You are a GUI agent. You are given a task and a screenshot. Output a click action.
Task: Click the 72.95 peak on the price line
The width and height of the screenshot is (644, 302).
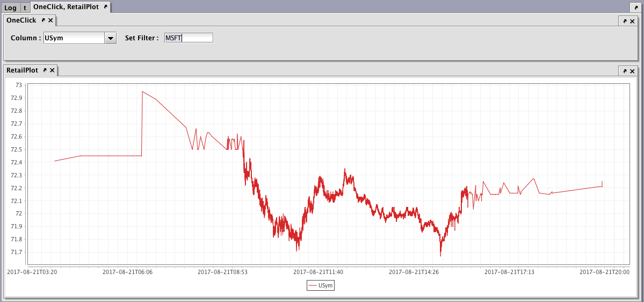[x=142, y=92]
